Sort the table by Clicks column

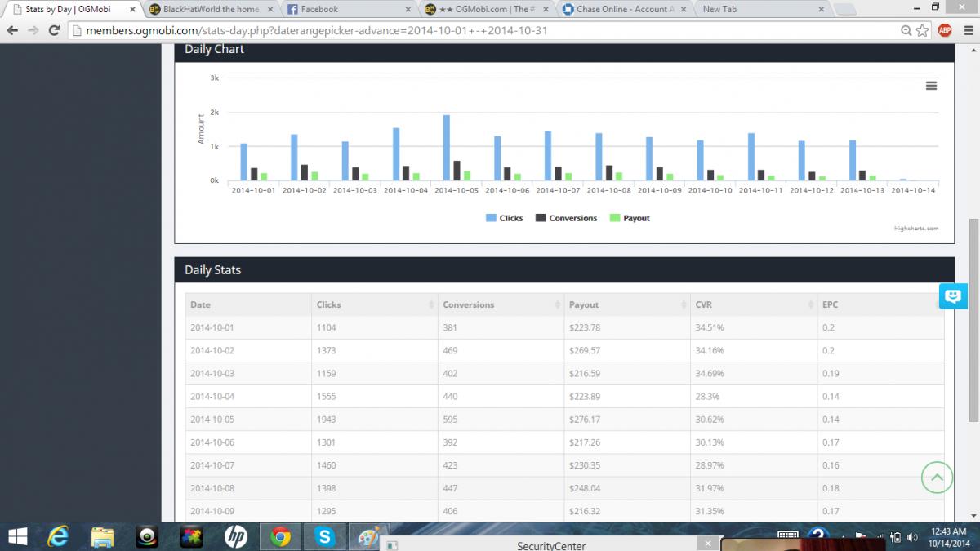[x=374, y=304]
